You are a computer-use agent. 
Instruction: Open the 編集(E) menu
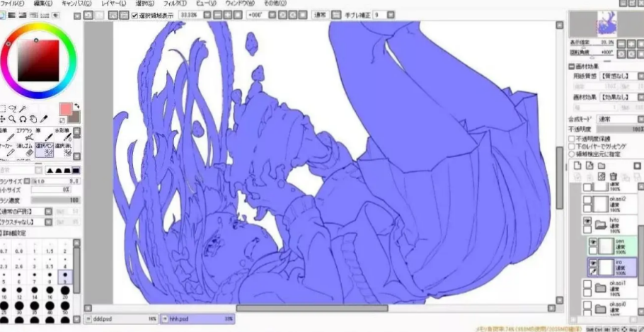tap(43, 4)
